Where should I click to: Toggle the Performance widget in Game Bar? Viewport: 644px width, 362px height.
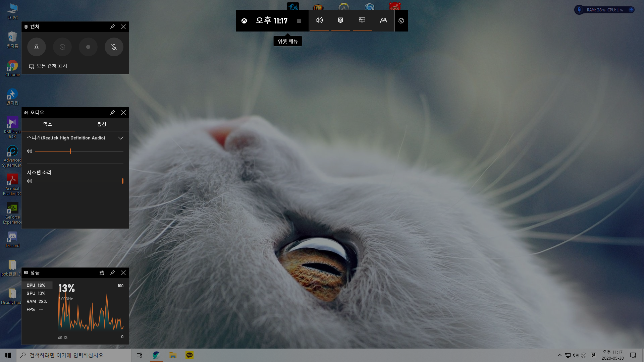tap(362, 20)
